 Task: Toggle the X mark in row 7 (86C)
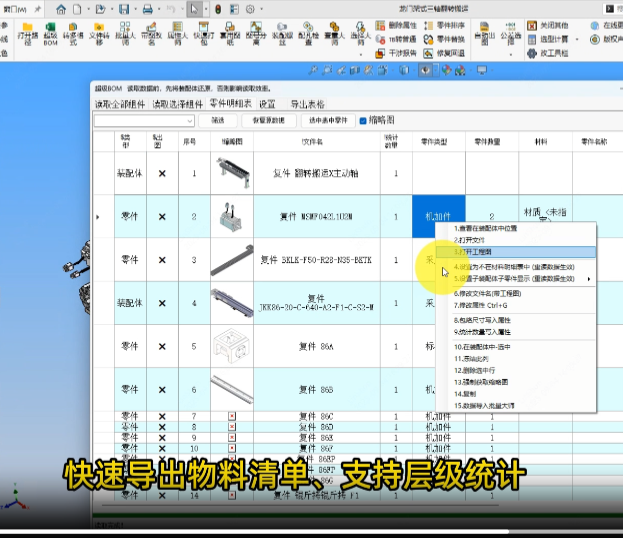click(162, 416)
